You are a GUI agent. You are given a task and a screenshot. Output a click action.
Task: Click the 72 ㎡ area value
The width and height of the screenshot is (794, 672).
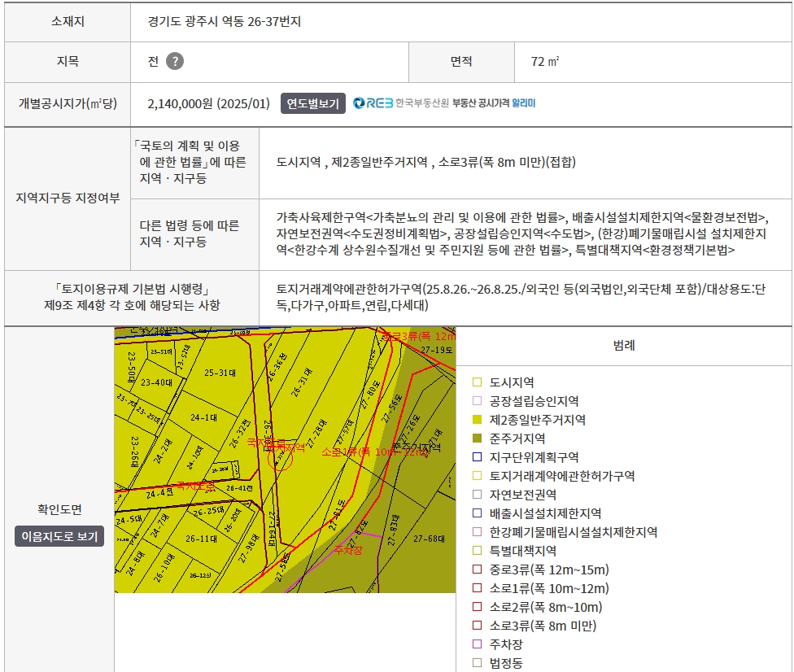pos(545,61)
